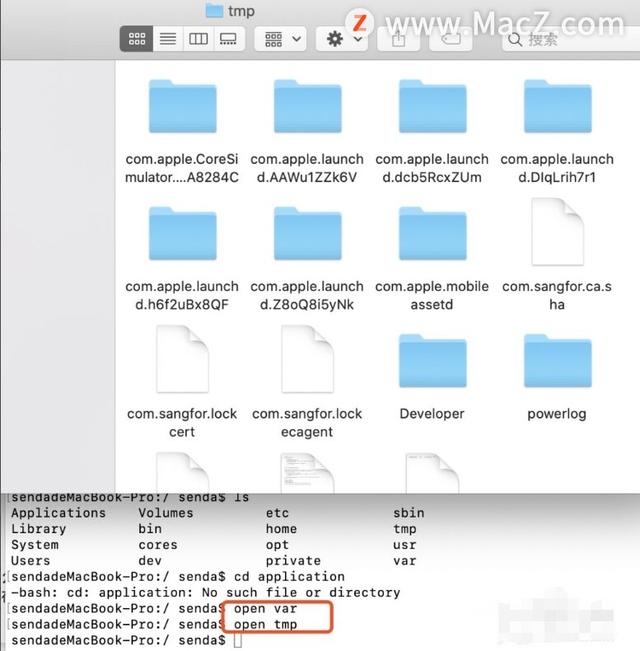Click the tmp folder icon in title bar
This screenshot has height=651, width=640.
click(x=214, y=10)
